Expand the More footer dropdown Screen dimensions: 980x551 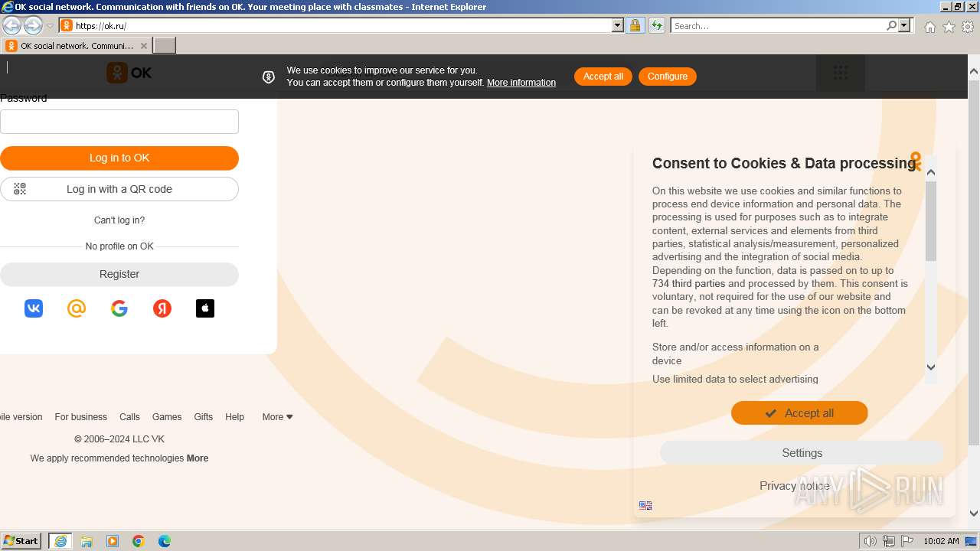point(277,417)
